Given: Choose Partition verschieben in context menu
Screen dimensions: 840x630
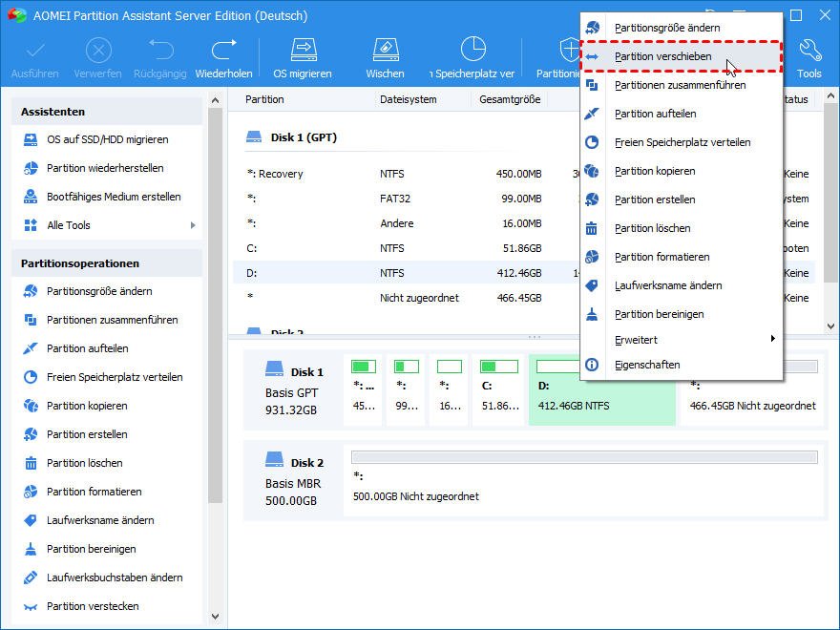Looking at the screenshot, I should pos(682,56).
